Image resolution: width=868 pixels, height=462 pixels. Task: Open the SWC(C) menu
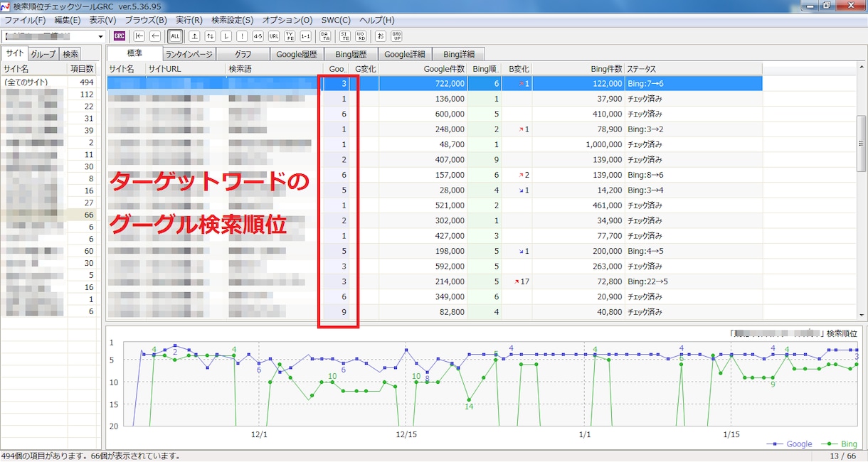coord(336,20)
